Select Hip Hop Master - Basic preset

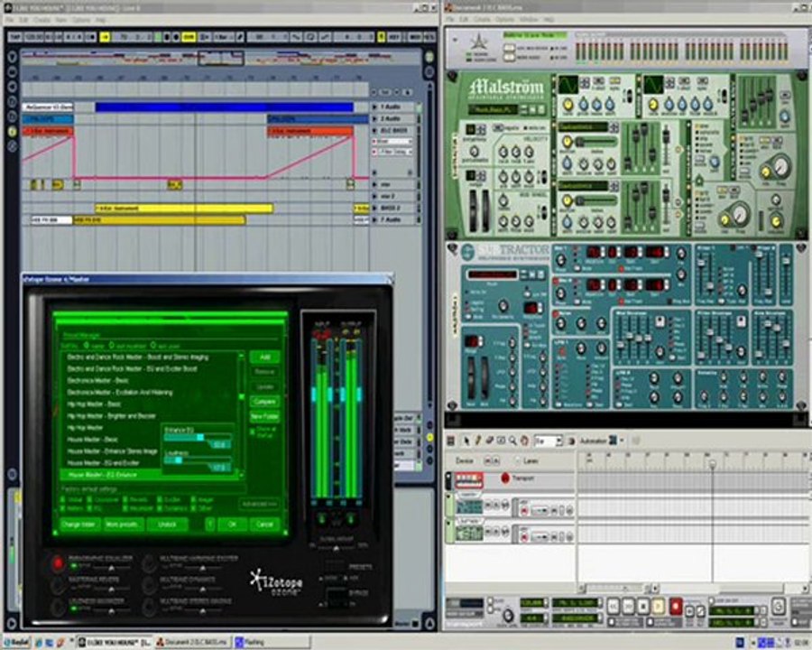click(94, 404)
